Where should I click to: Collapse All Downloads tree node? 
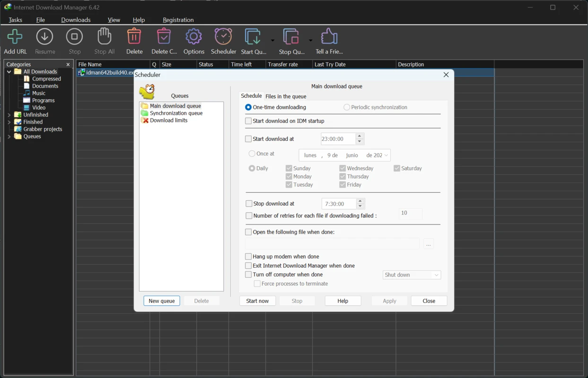9,72
